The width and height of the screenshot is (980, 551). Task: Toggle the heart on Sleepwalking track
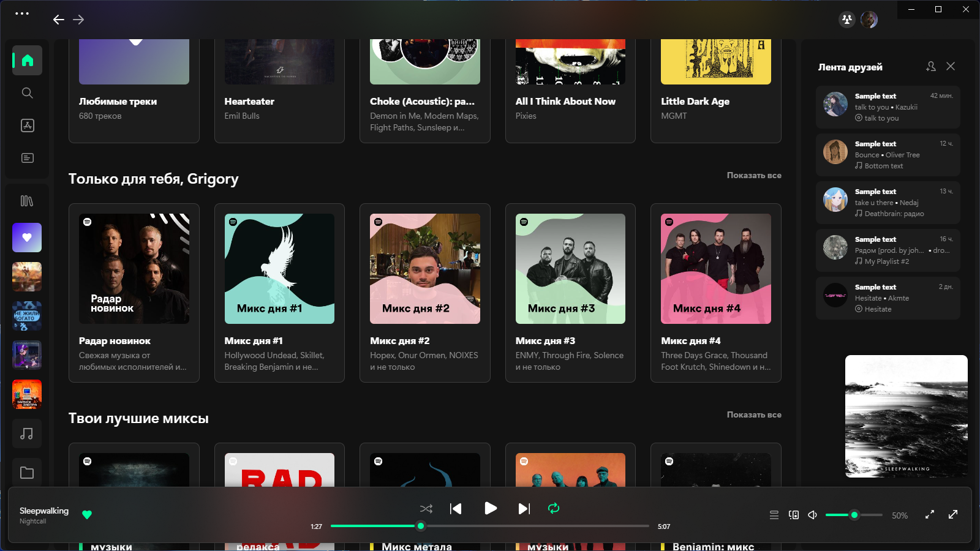(x=87, y=515)
